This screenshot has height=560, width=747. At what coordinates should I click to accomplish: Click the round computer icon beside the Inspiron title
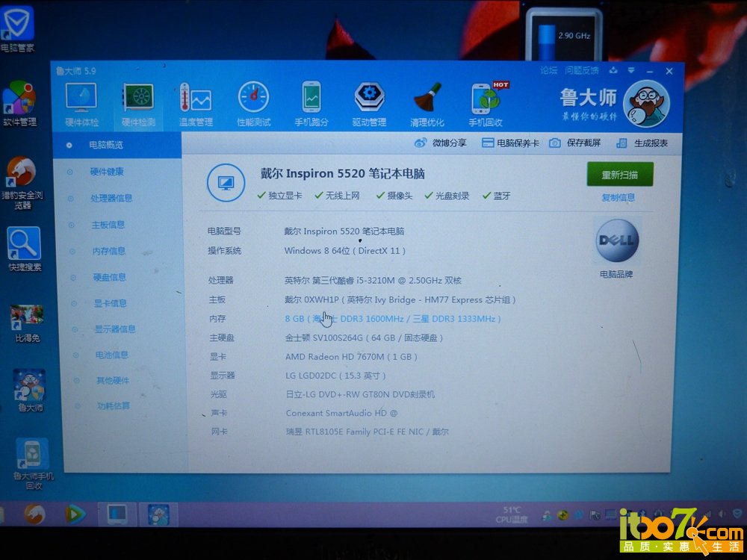coord(226,182)
